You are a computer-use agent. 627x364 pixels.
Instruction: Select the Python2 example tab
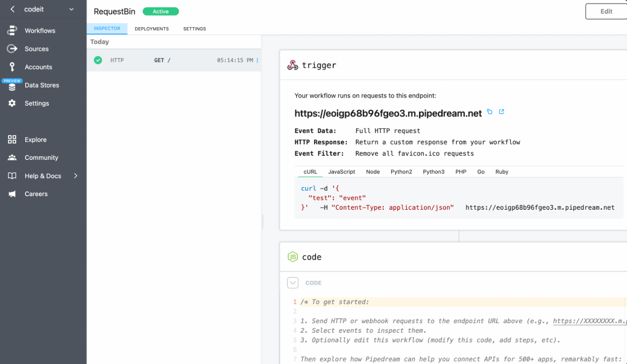[401, 172]
